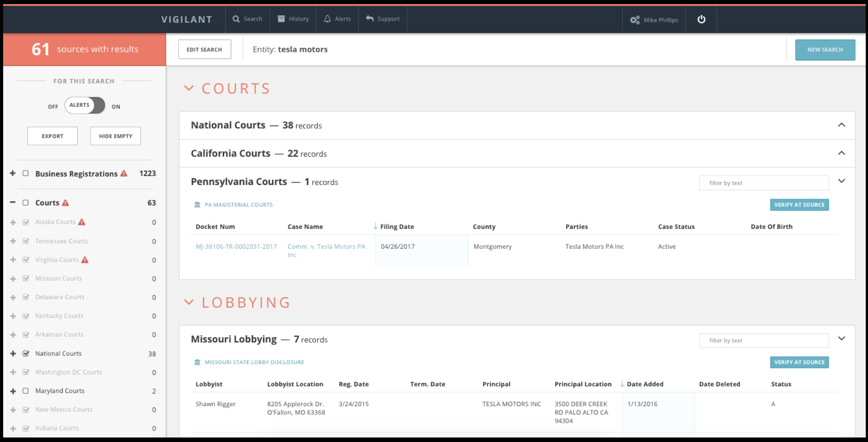The width and height of the screenshot is (868, 442).
Task: Toggle the Kentucky Courts checkbox
Action: click(26, 316)
